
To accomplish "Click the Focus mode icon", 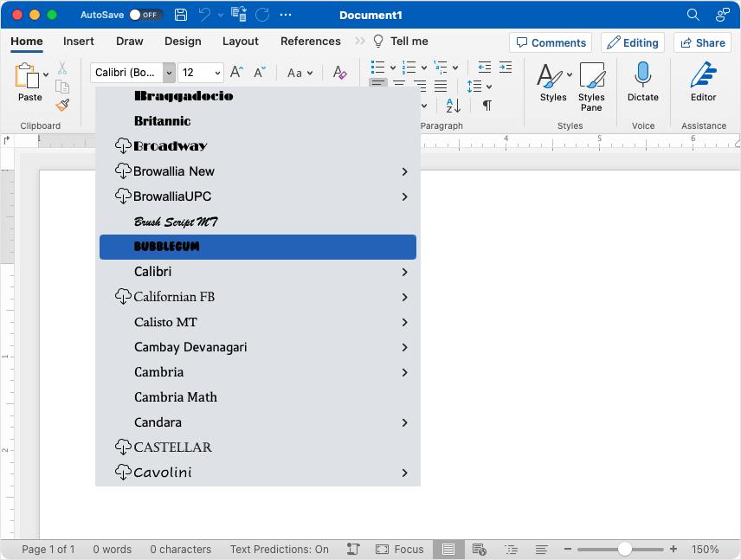I will [400, 549].
